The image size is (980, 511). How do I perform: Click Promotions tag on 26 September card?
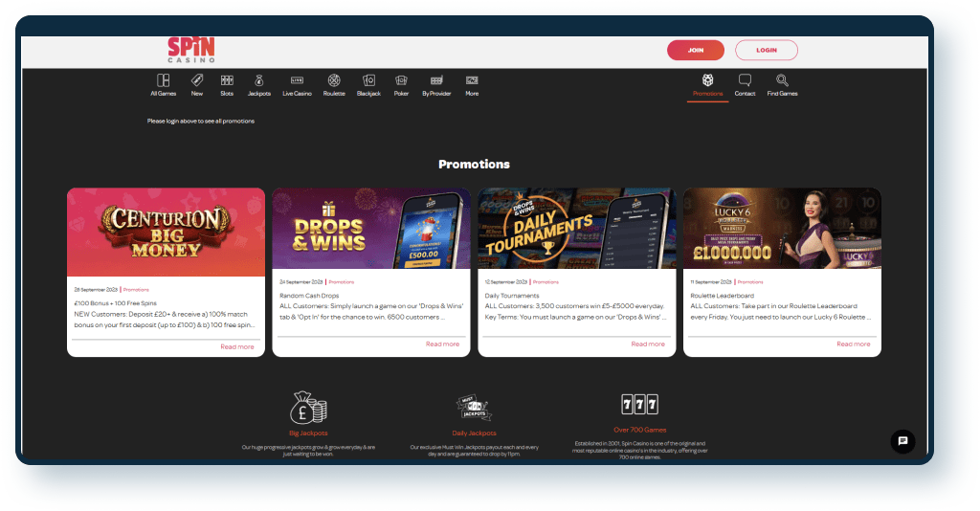pyautogui.click(x=136, y=290)
